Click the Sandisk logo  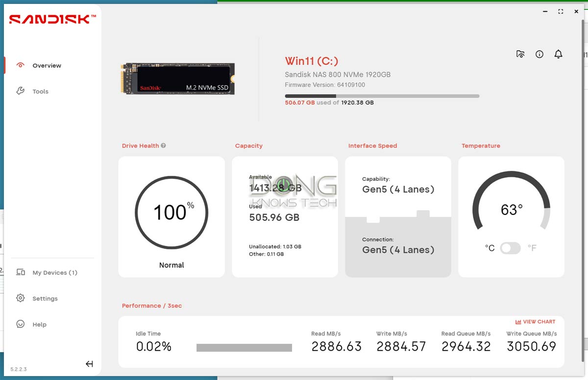(52, 19)
